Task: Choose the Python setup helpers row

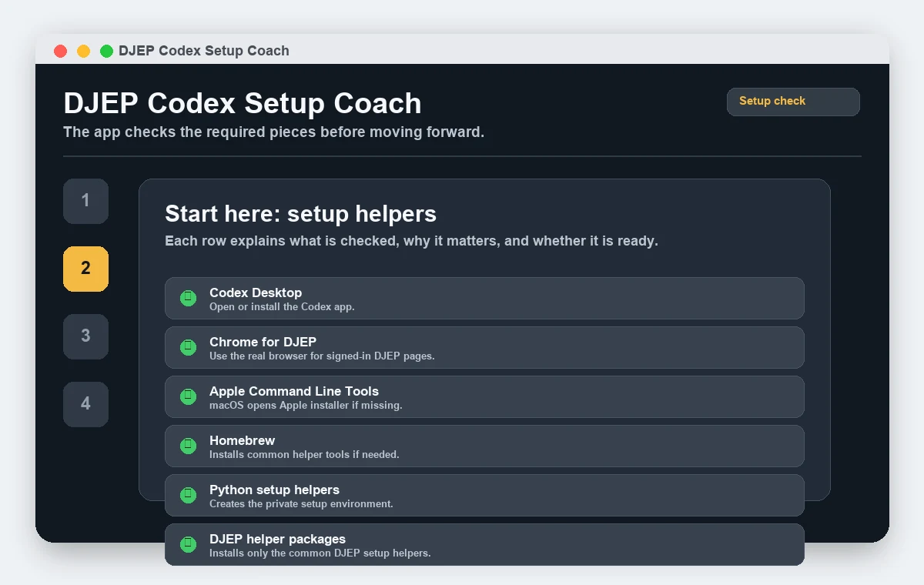Action: (484, 495)
